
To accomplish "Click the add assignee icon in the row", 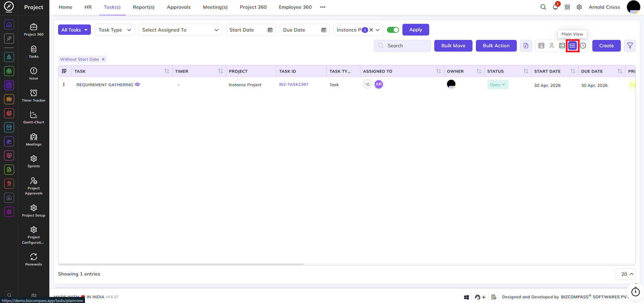I will tap(367, 84).
